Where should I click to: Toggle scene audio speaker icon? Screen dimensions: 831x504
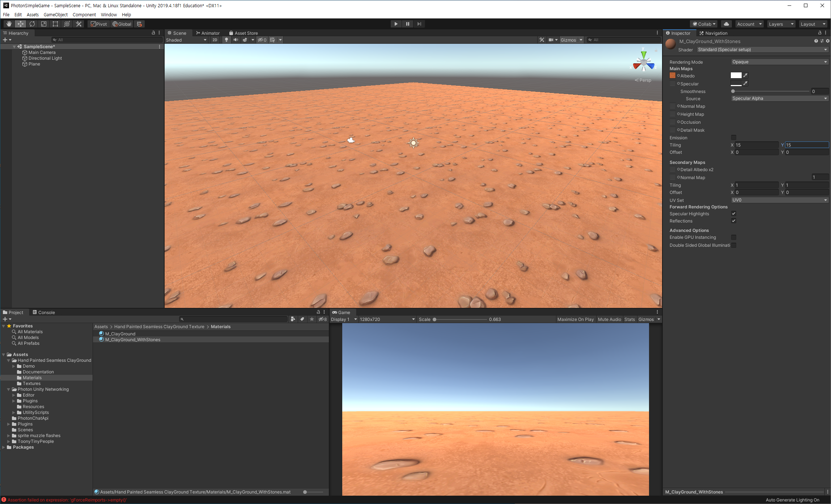click(x=236, y=40)
